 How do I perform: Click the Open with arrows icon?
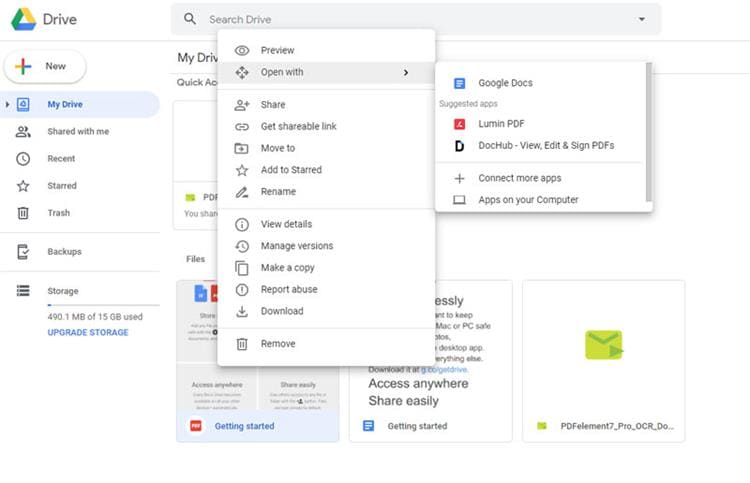click(242, 72)
